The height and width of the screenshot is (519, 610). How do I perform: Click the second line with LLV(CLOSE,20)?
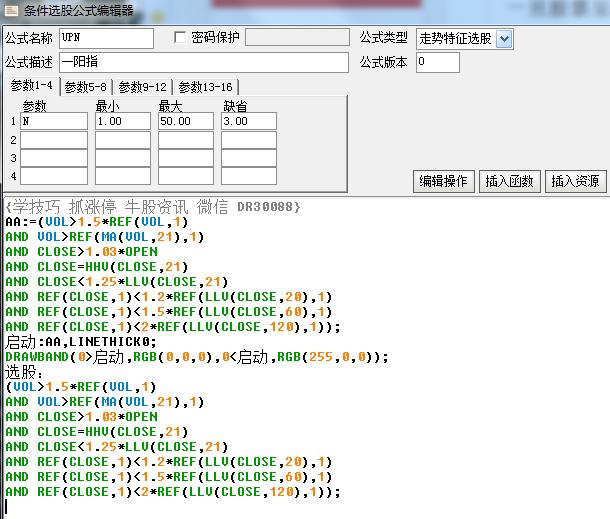click(168, 462)
